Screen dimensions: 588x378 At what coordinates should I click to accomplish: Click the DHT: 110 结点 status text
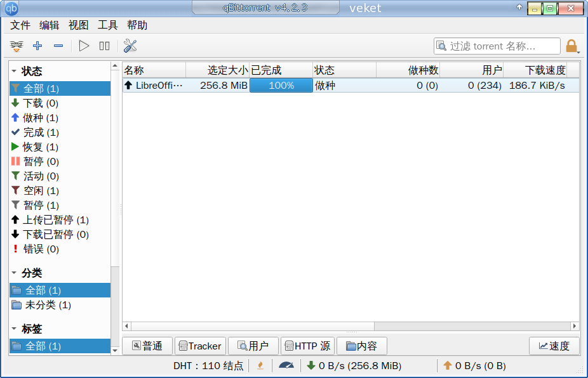pos(208,366)
